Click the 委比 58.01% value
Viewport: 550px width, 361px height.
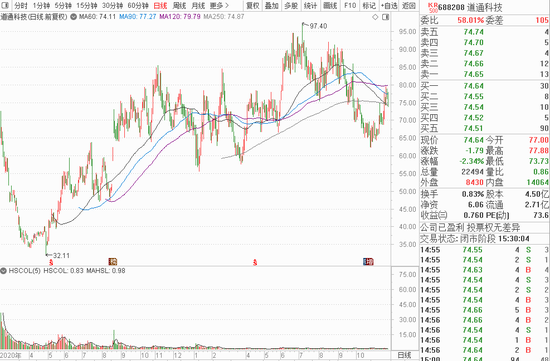coord(471,20)
